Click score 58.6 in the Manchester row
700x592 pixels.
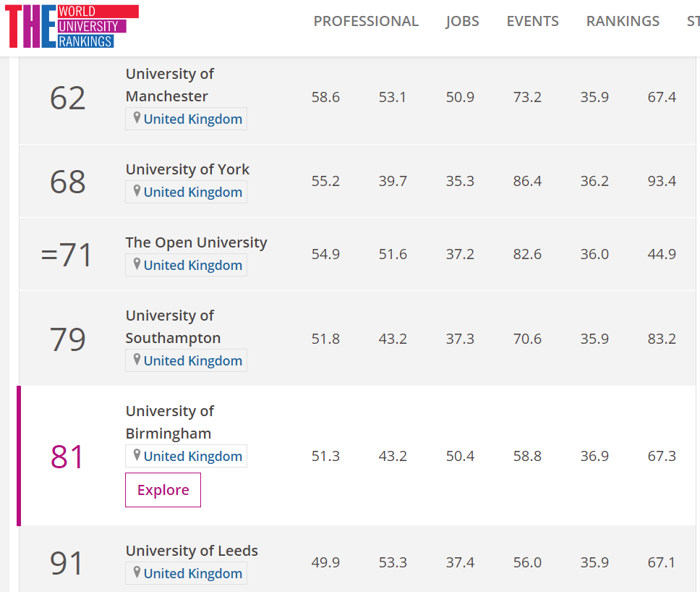(x=325, y=97)
